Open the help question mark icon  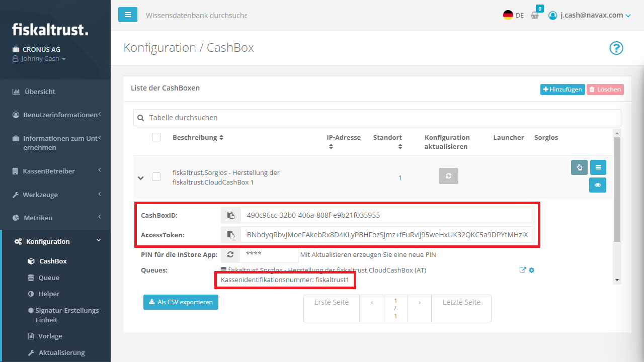616,48
